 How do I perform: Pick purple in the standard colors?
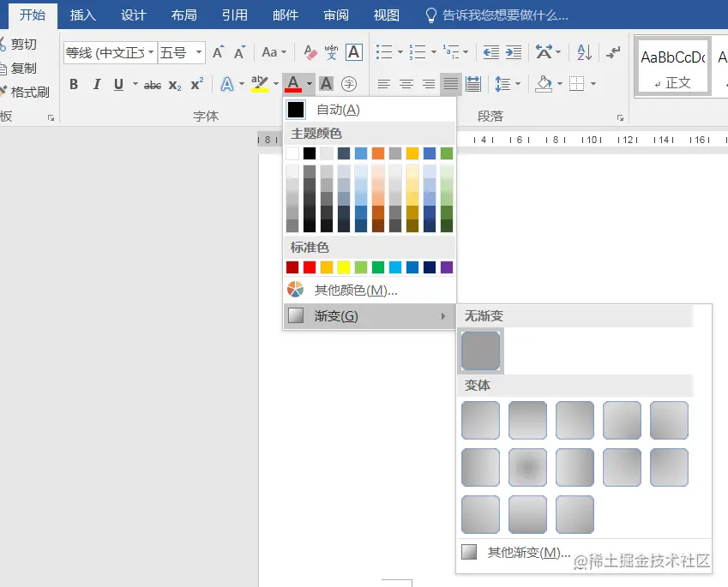(x=447, y=267)
